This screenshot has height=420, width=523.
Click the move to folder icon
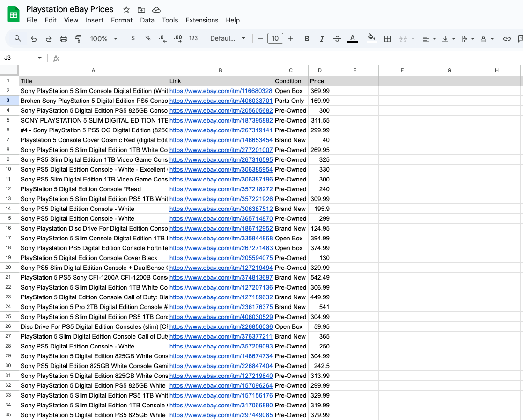pos(141,10)
